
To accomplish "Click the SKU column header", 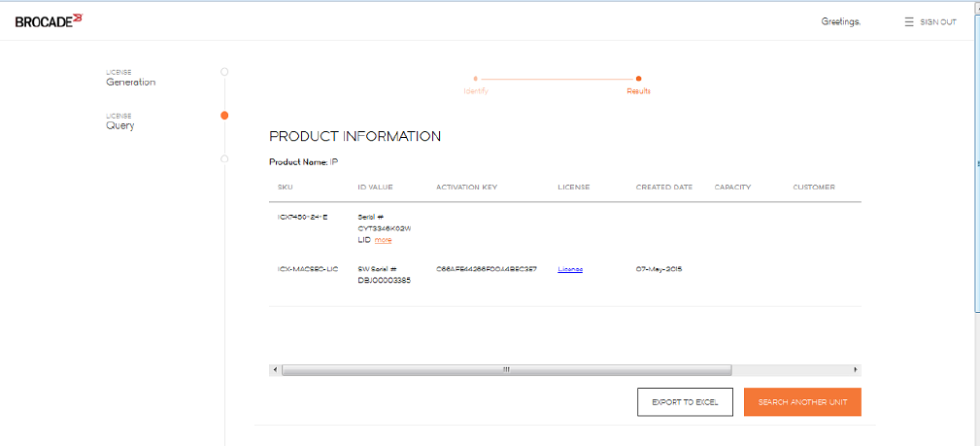I will pos(285,187).
